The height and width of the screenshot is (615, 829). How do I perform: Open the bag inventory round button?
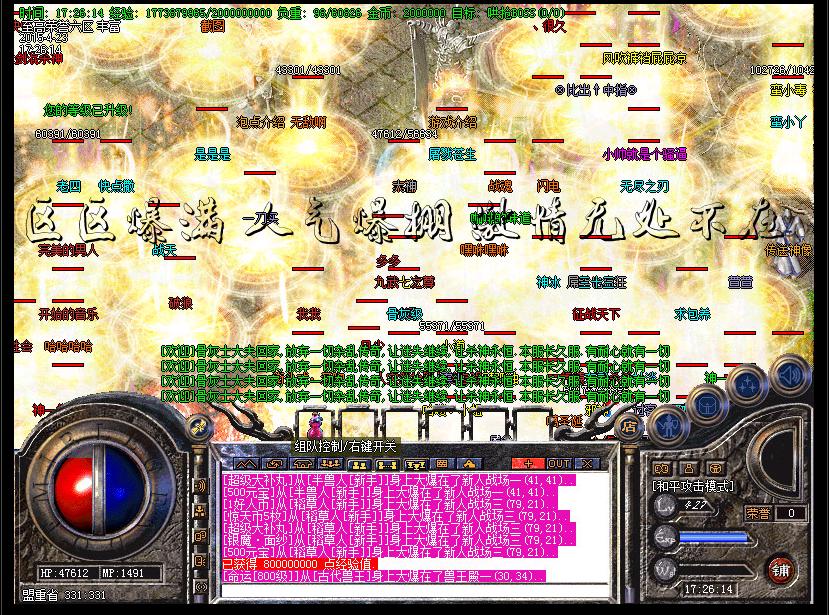(x=707, y=406)
